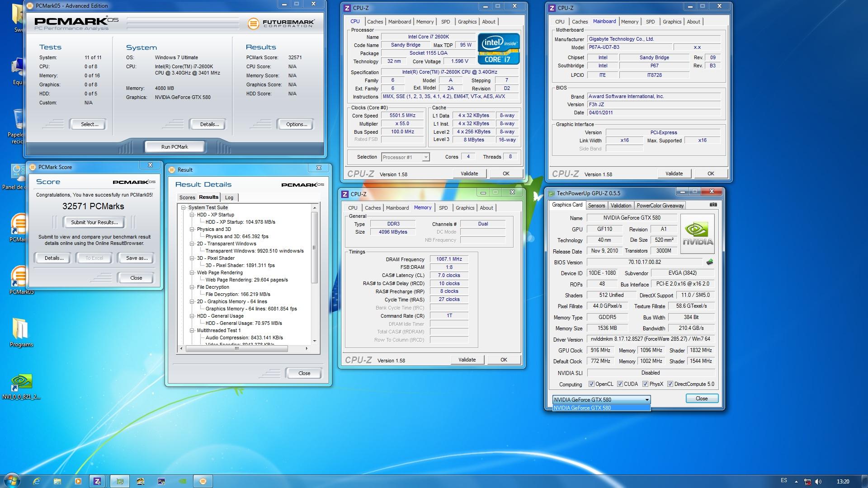Viewport: 868px width, 488px height.
Task: Switch to CPU-Z via its taskbar icon
Action: (97, 481)
